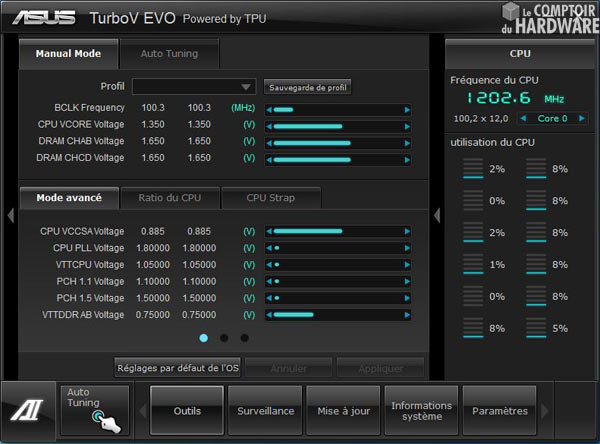Open the Surveillance menu button

pyautogui.click(x=265, y=411)
